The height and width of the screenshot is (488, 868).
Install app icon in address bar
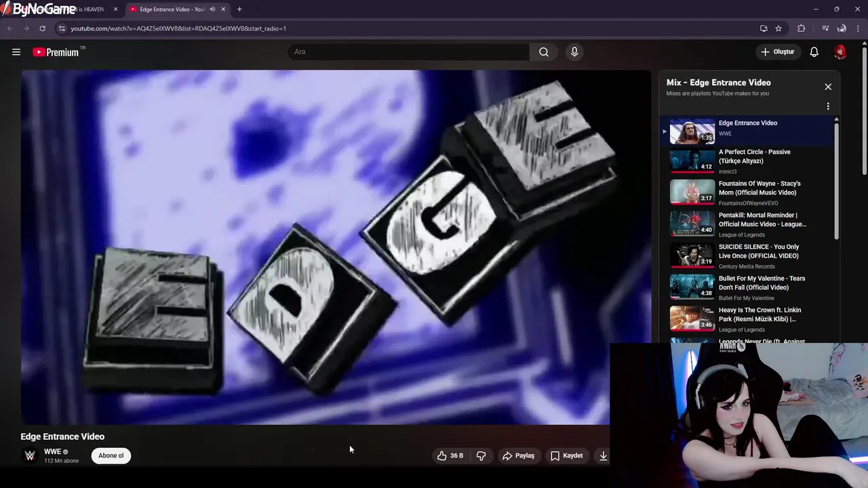click(x=764, y=28)
